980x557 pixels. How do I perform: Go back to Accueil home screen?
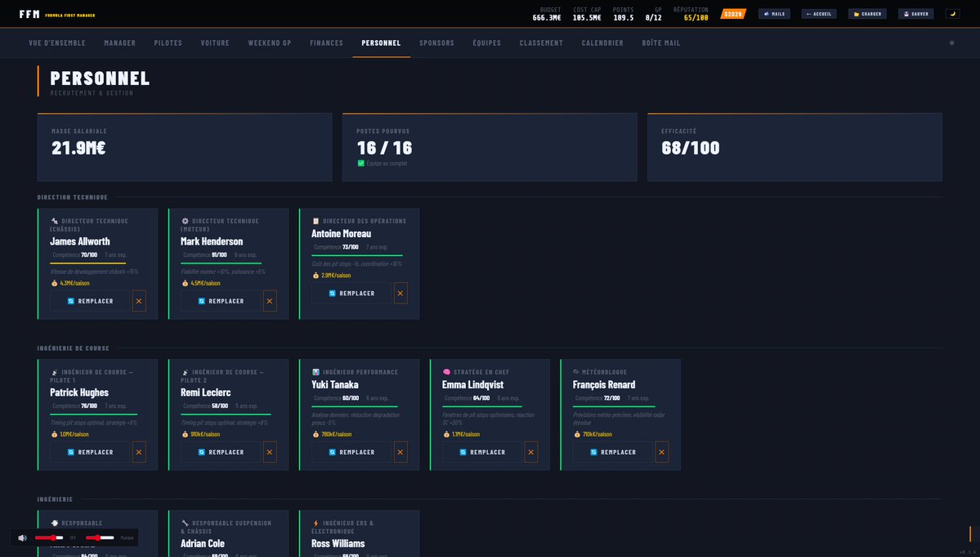tap(819, 14)
